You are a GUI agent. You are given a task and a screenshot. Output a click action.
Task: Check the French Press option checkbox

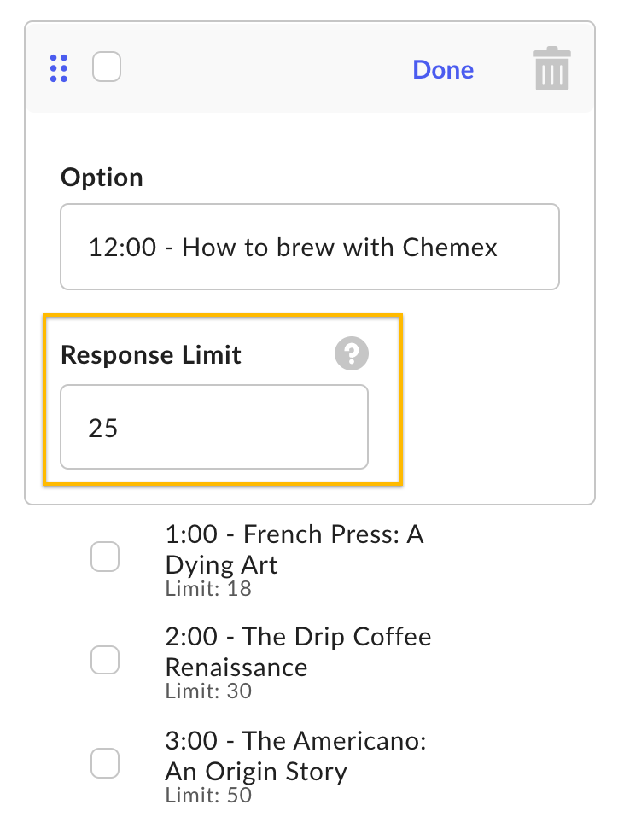click(105, 557)
